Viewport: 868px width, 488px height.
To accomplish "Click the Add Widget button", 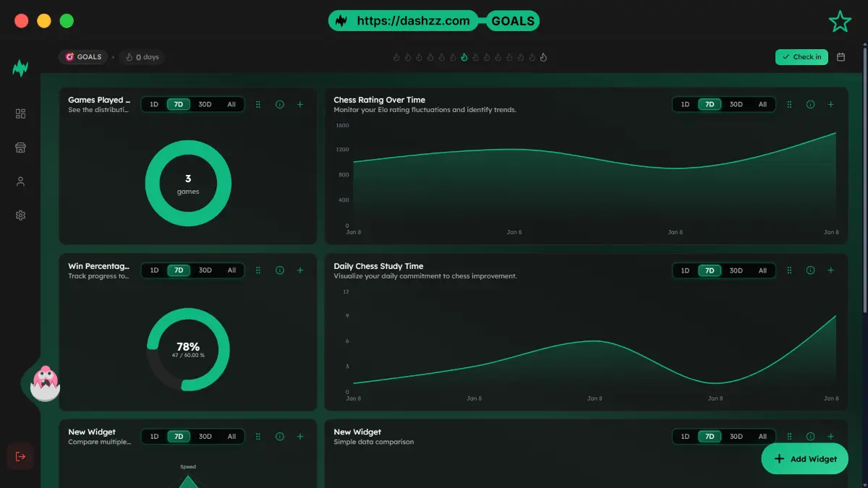I will click(804, 458).
